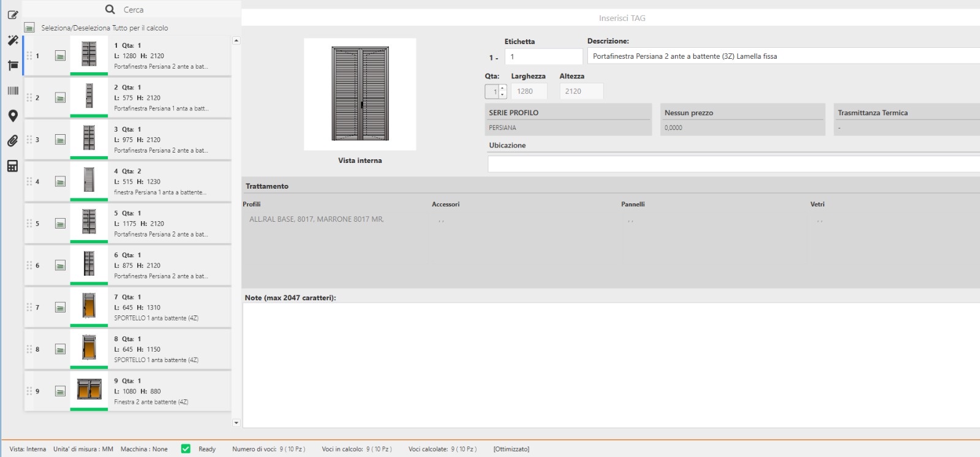Click the list scroll down arrow
Screen dimensions: 980x457
pos(236,423)
